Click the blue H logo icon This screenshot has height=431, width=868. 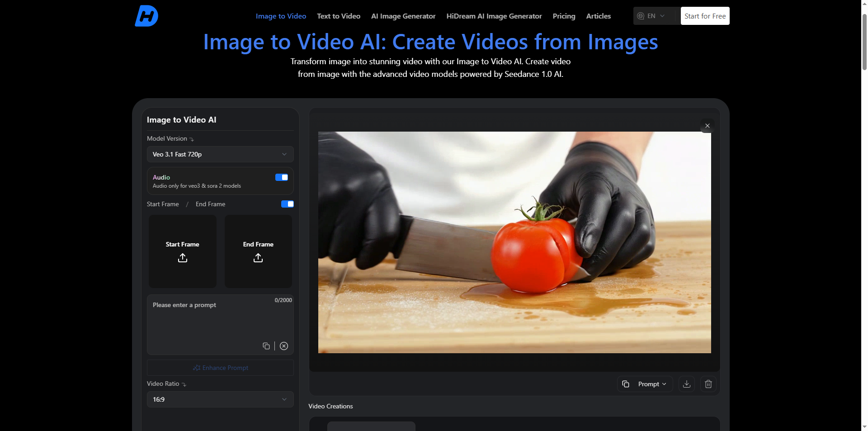pyautogui.click(x=146, y=16)
